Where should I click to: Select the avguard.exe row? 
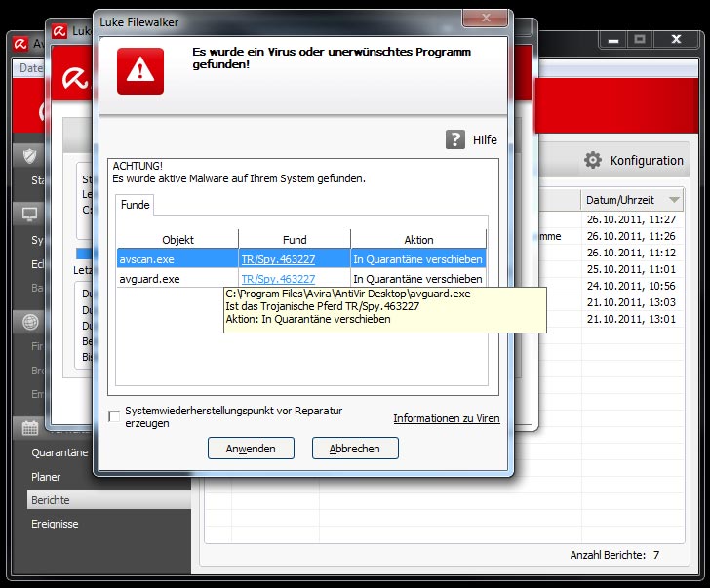(x=301, y=278)
